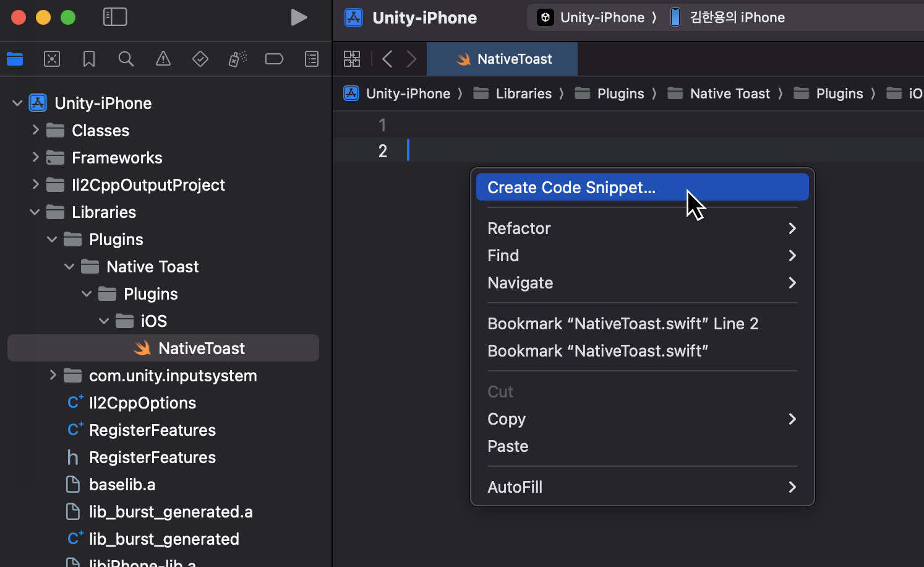This screenshot has height=567, width=924.
Task: Go back in editor history
Action: (387, 59)
